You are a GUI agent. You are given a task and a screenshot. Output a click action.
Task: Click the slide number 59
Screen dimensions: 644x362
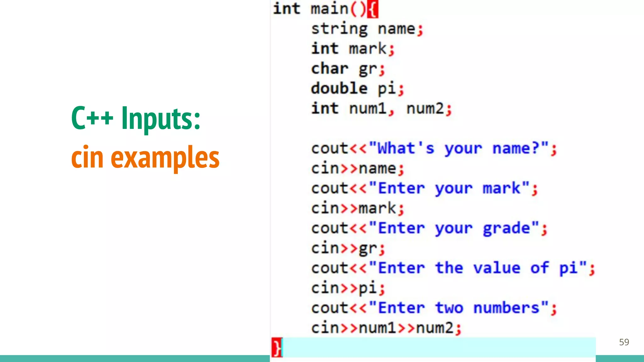[624, 342]
